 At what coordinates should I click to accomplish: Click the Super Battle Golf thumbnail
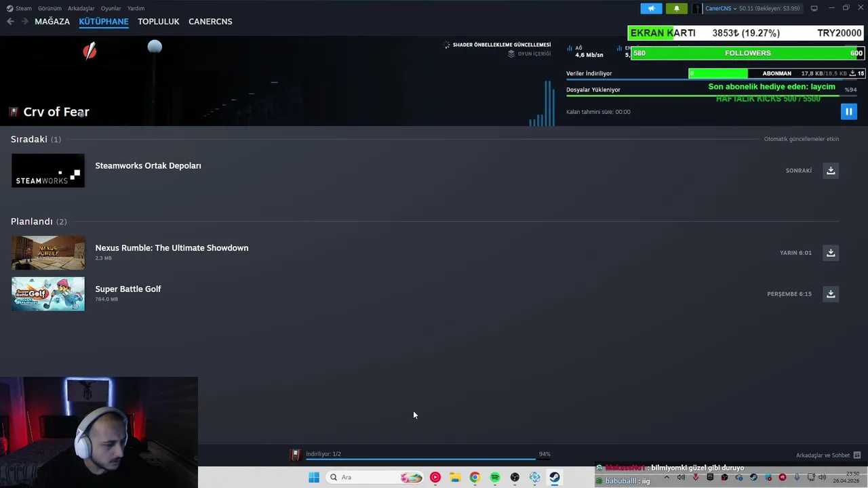click(x=48, y=294)
